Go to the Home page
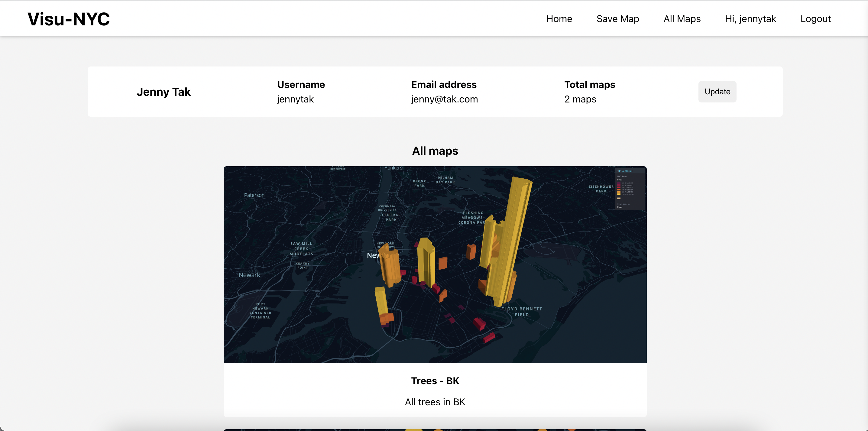Viewport: 868px width, 431px height. pyautogui.click(x=559, y=19)
